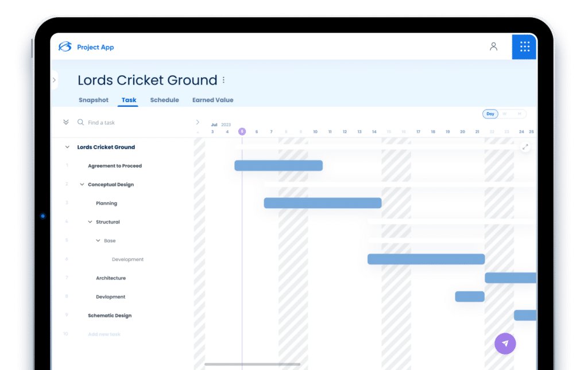Click the horizontal scrollbar under the Gantt chart
The height and width of the screenshot is (370, 588).
point(253,364)
